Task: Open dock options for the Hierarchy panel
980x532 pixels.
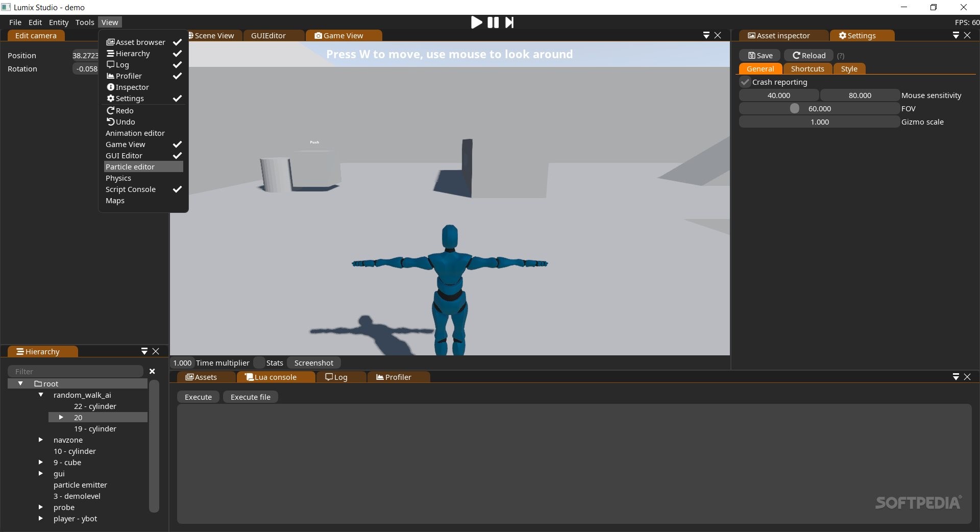Action: 144,351
